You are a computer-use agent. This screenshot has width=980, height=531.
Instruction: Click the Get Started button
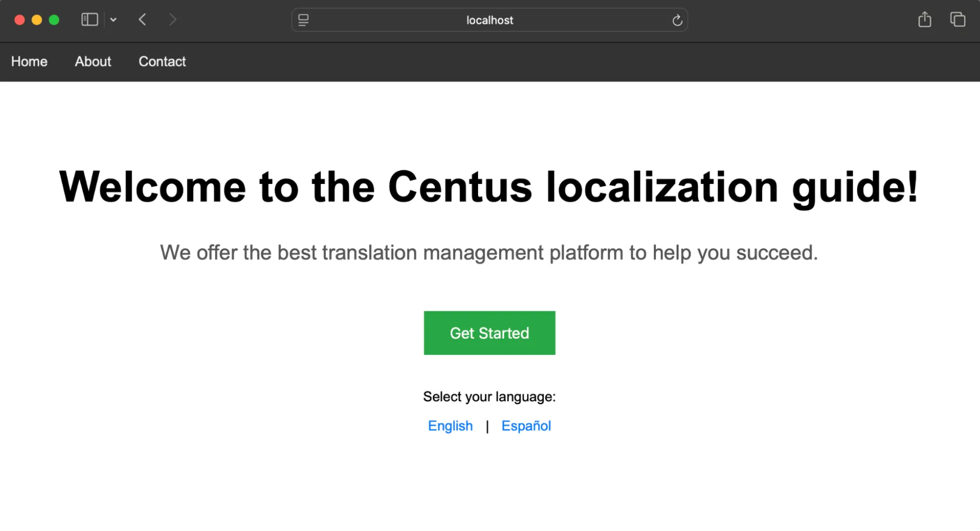[489, 333]
